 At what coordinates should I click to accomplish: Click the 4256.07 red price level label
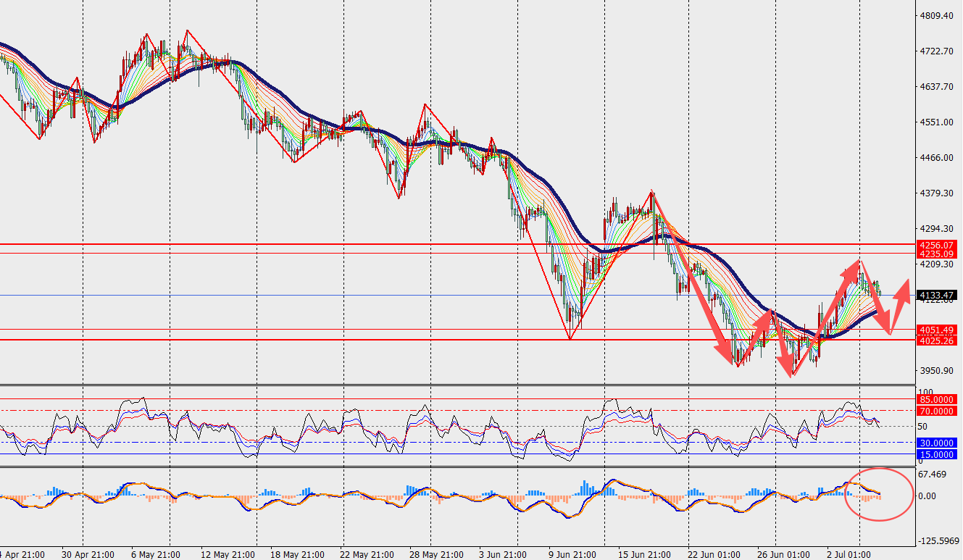[937, 246]
